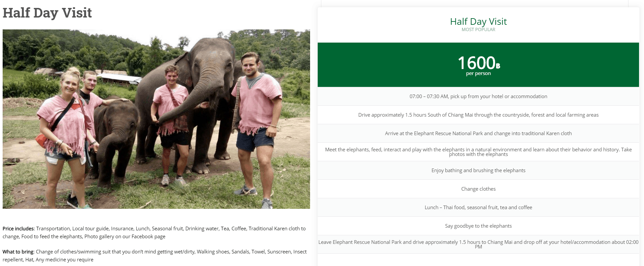
Task: Click the What to bring label
Action: (19, 252)
